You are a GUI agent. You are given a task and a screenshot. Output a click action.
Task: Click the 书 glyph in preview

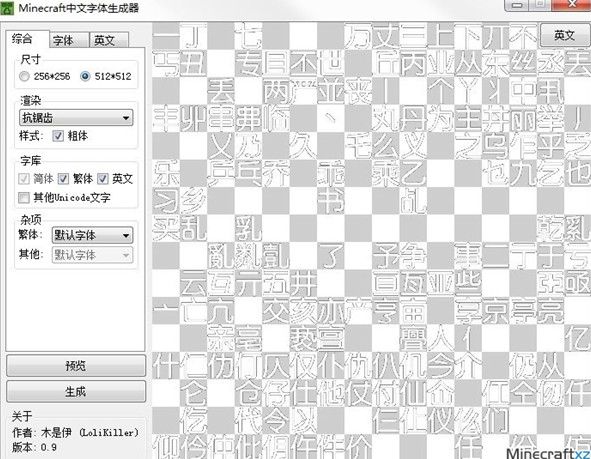pyautogui.click(x=331, y=200)
